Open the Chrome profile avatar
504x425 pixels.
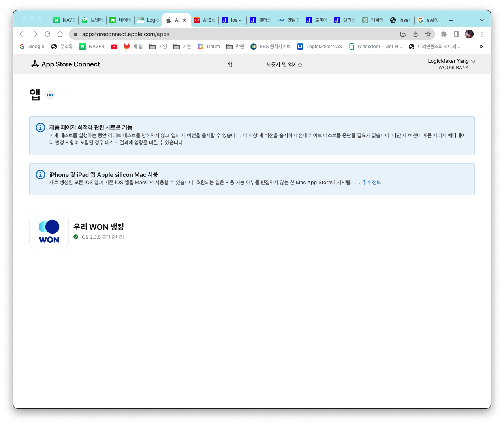tap(469, 34)
